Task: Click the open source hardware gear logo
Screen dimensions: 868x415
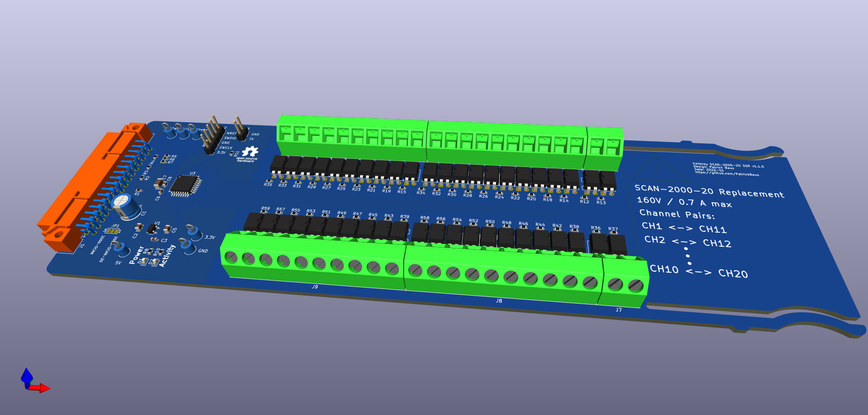Action: (249, 154)
